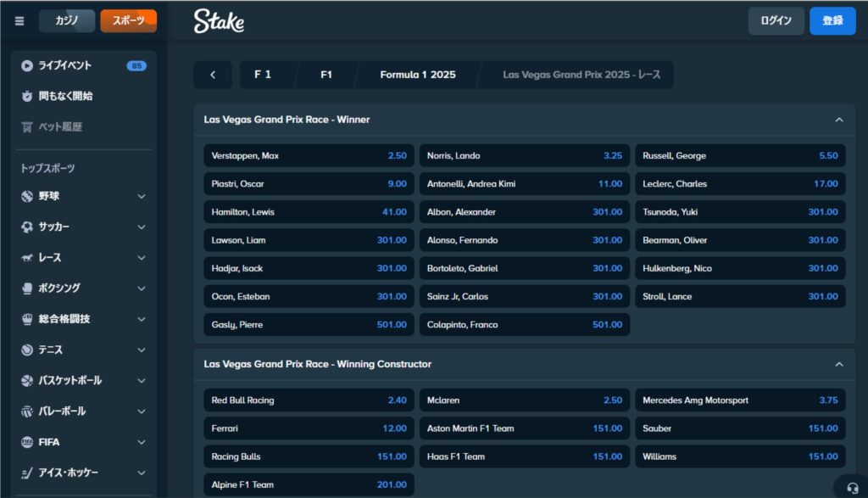Select the Formula 1 2025 breadcrumb
The width and height of the screenshot is (868, 498).
click(417, 75)
